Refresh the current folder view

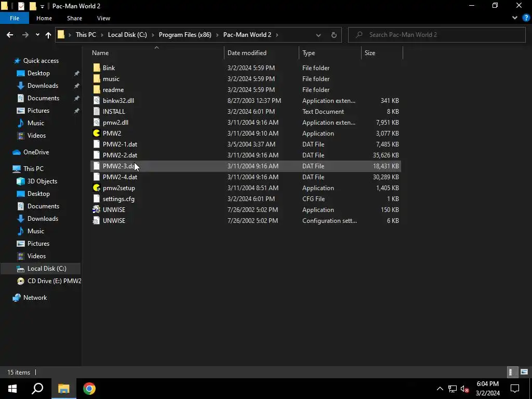pos(334,35)
